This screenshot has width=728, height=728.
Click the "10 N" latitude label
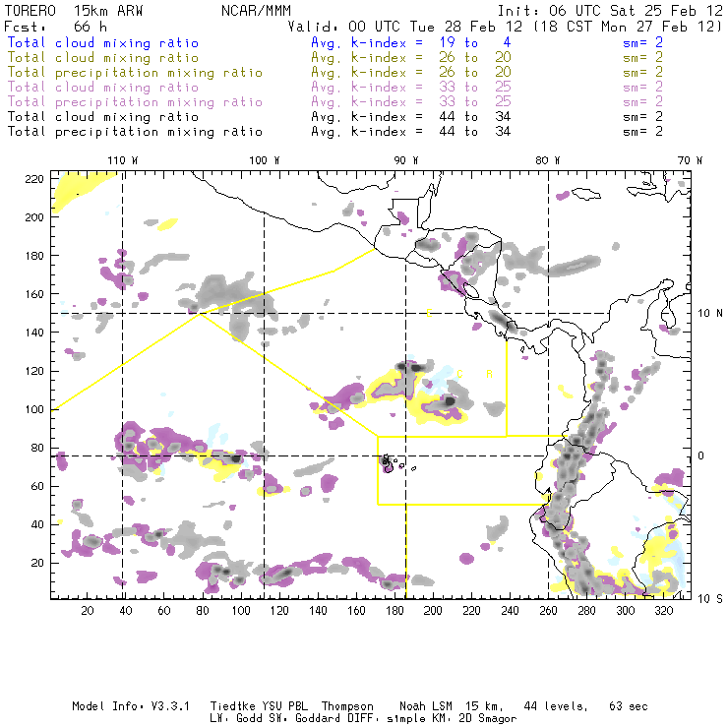[710, 314]
